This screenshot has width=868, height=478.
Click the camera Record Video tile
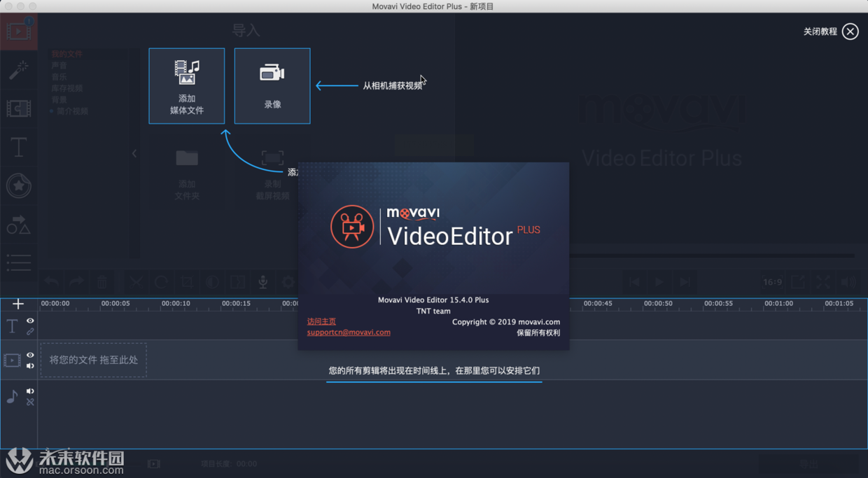(x=272, y=86)
